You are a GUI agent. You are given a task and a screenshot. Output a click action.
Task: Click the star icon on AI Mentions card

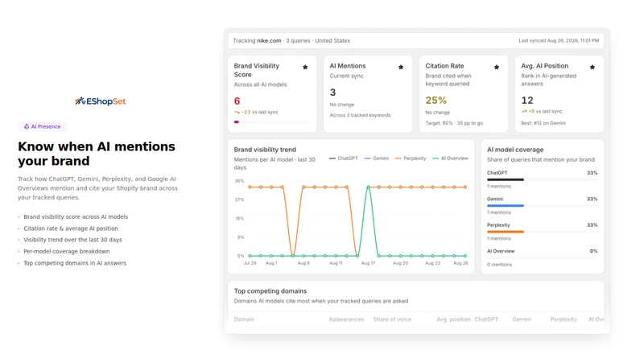[x=401, y=67]
